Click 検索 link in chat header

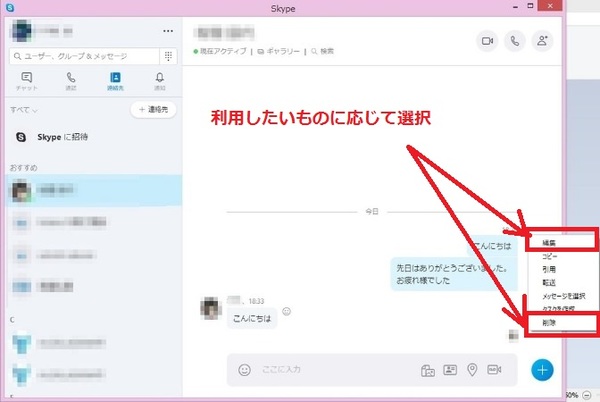[x=323, y=51]
